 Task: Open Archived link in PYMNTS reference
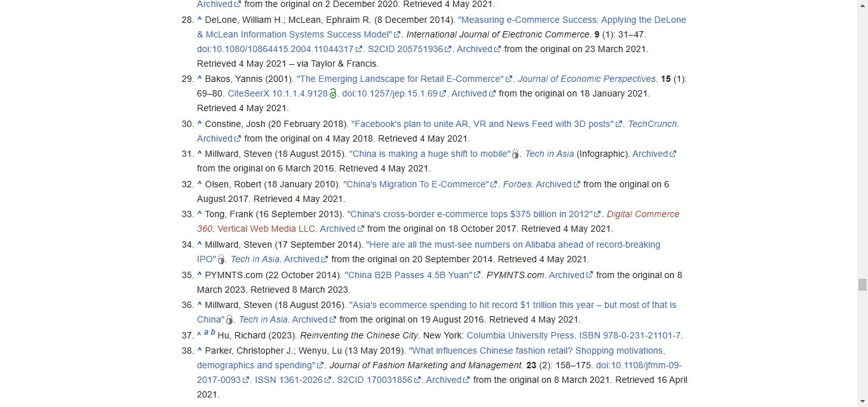pyautogui.click(x=571, y=275)
